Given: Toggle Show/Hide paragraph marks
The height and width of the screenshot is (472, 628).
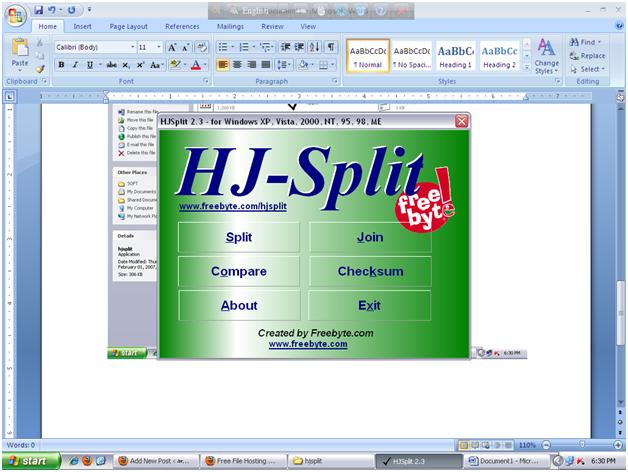Looking at the screenshot, I should click(x=331, y=47).
